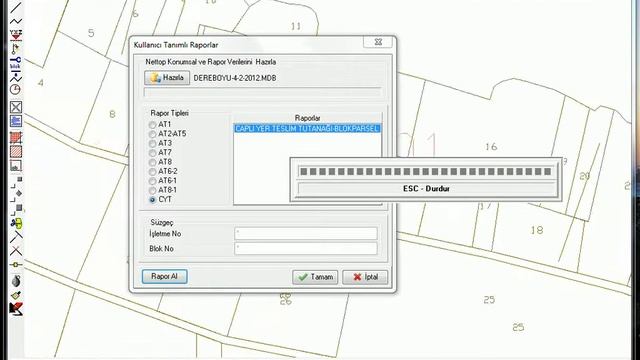Click the YXZ coordinate point tool
Image resolution: width=640 pixels, height=360 pixels.
tap(16, 35)
